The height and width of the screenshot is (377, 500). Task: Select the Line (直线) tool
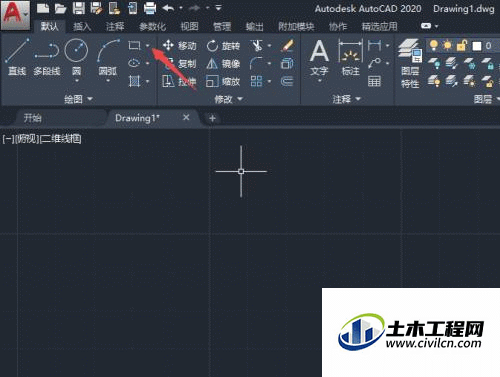17,57
